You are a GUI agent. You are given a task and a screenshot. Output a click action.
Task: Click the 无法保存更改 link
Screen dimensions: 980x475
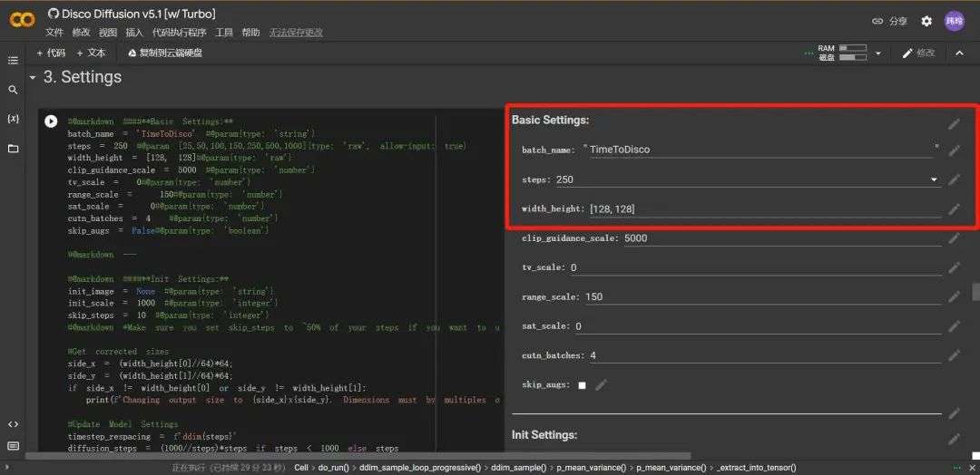[x=296, y=33]
